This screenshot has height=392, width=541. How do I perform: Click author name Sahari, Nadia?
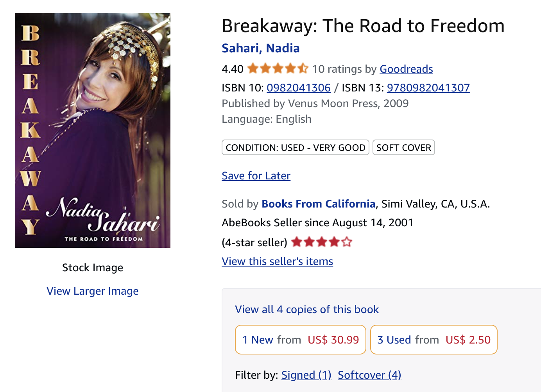(x=261, y=48)
